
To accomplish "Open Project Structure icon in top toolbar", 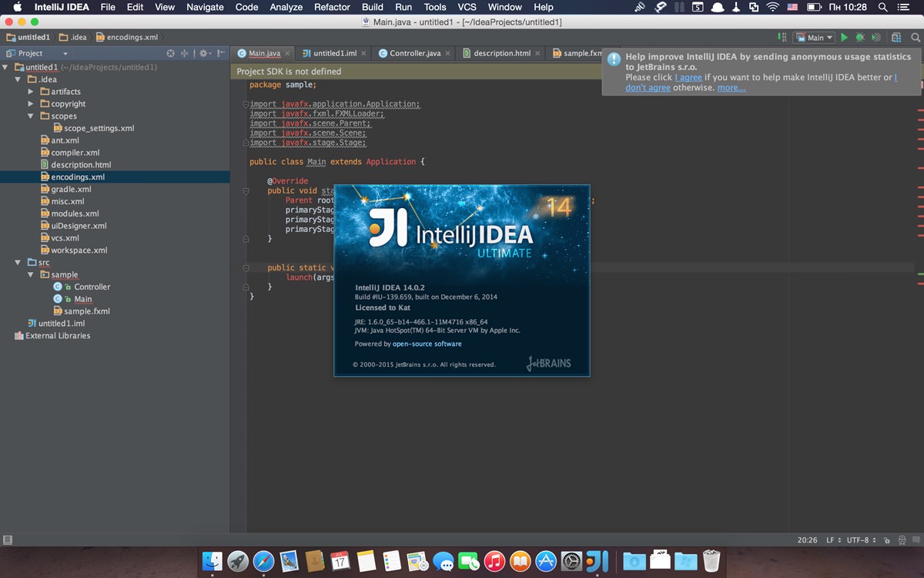I will (x=896, y=37).
